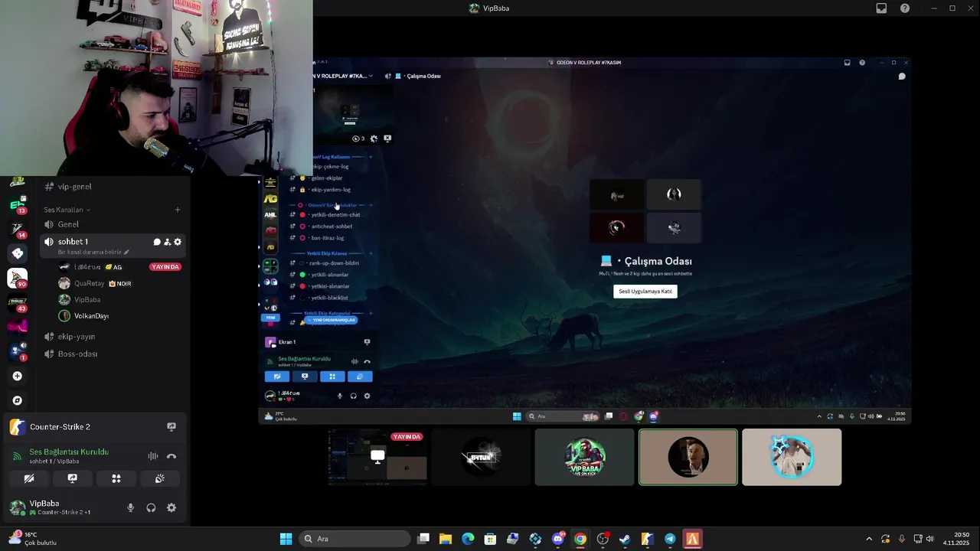Watch the YAYINDA stream badge in sohbet 1
The width and height of the screenshot is (980, 551).
pyautogui.click(x=165, y=267)
